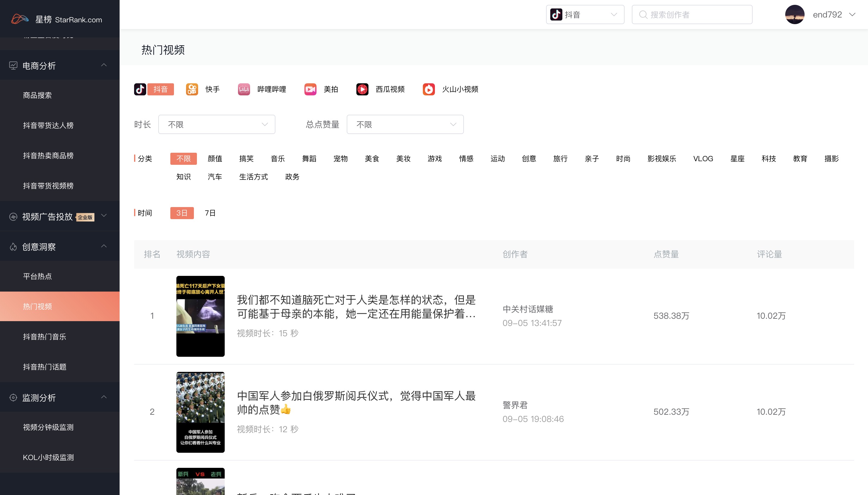Select the 美食 category filter
This screenshot has height=495, width=868.
click(x=372, y=158)
